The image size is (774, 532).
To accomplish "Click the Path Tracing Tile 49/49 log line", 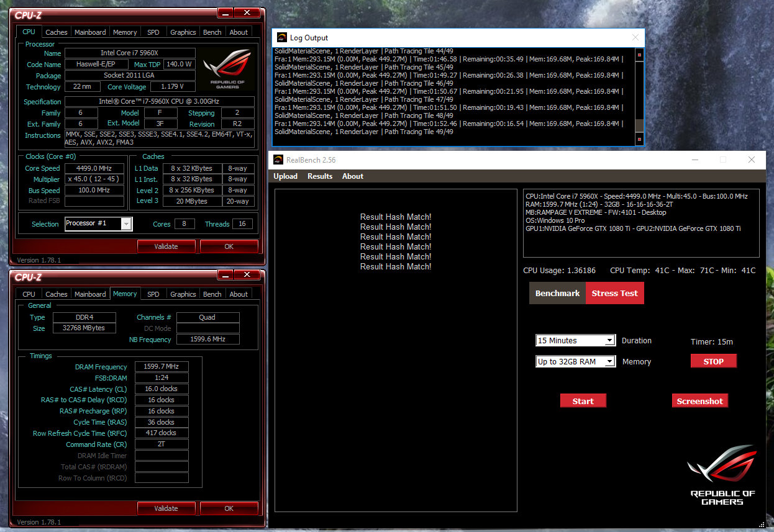I will (364, 132).
